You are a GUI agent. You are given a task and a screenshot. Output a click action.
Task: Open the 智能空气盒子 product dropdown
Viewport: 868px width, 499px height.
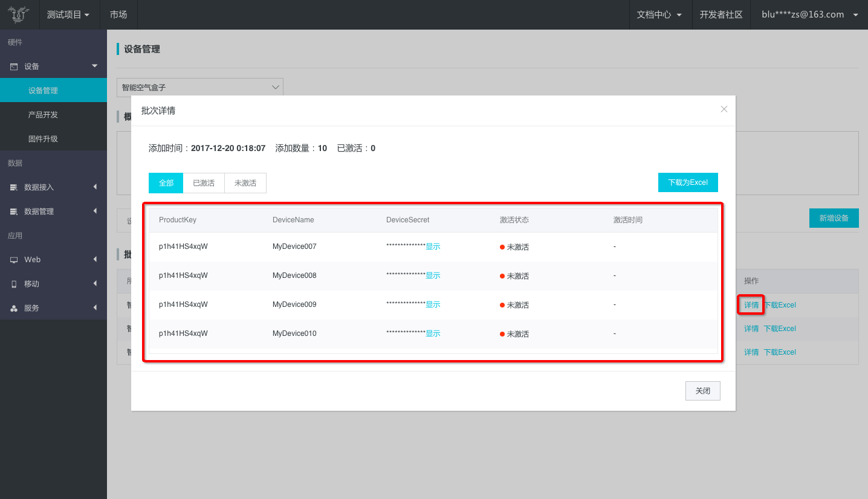pos(200,88)
